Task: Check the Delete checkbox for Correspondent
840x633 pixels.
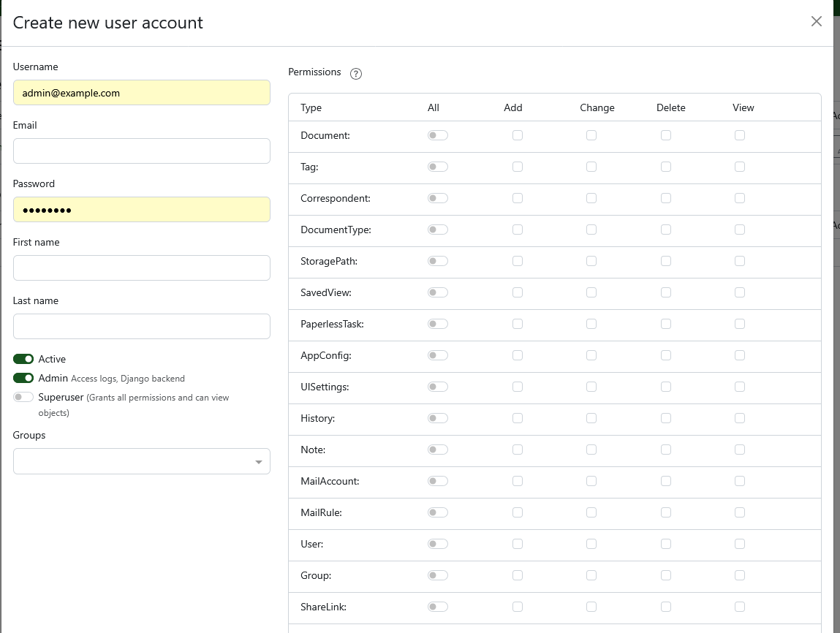Action: [x=666, y=198]
